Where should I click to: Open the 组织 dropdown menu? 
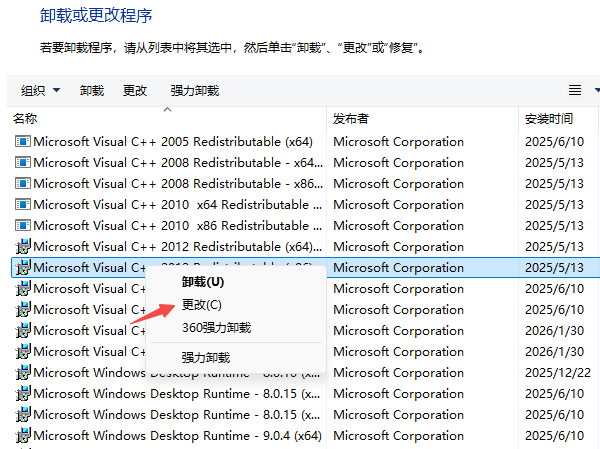point(40,91)
